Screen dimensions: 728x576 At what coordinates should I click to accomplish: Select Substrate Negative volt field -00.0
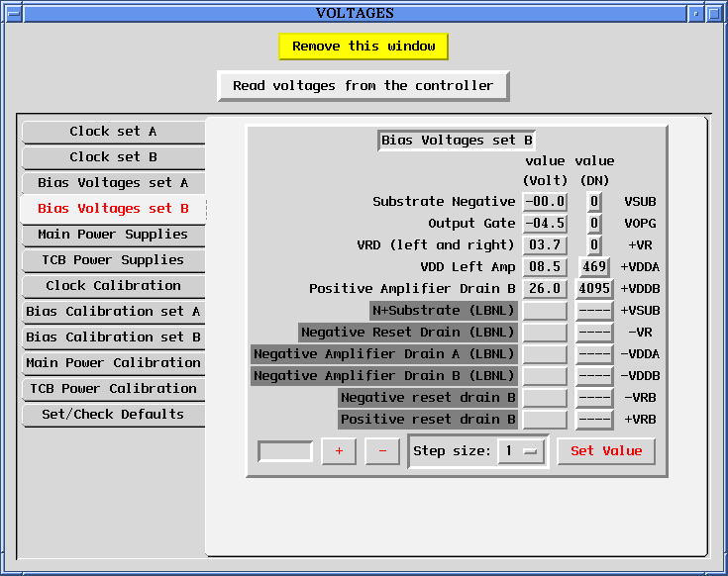[545, 202]
